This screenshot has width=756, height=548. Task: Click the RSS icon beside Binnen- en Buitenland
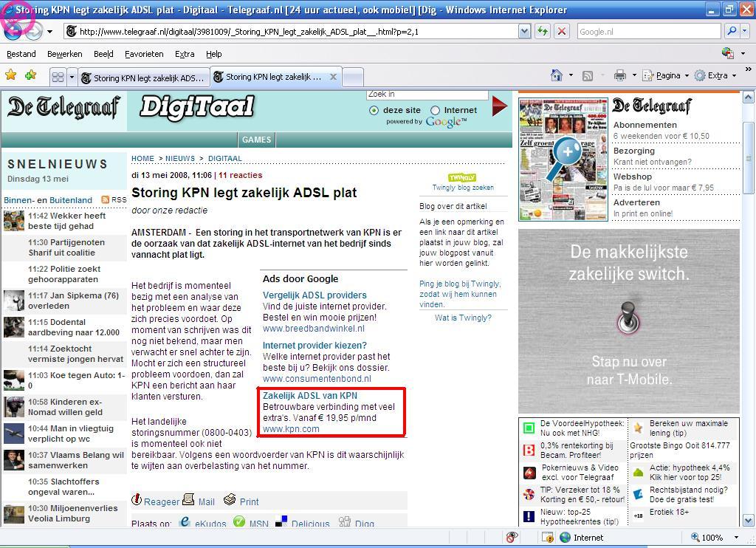pos(105,199)
